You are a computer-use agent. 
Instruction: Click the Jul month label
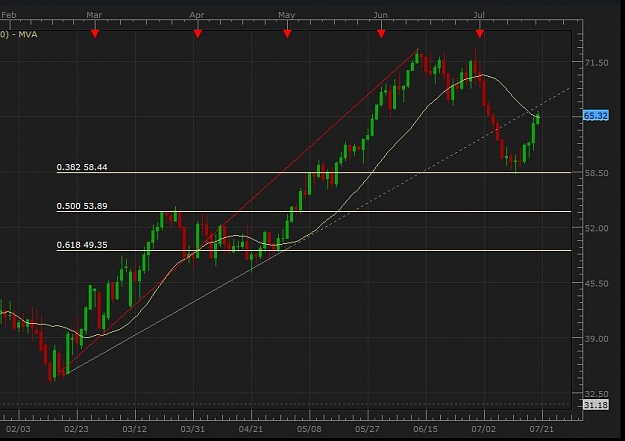[x=479, y=15]
